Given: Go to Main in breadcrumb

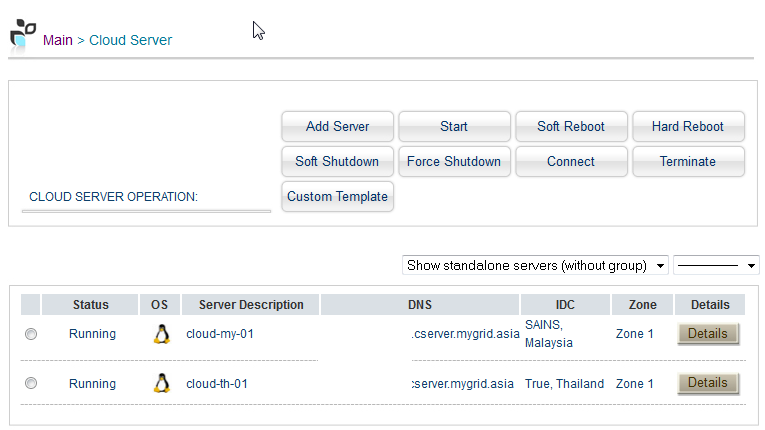Looking at the screenshot, I should tap(57, 41).
